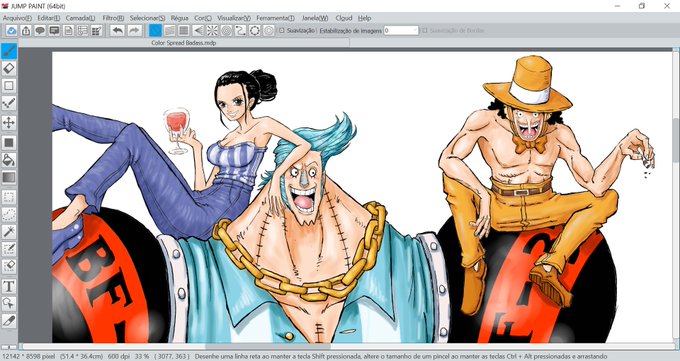Image resolution: width=680 pixels, height=361 pixels.
Task: Open the Janela menu
Action: point(315,18)
